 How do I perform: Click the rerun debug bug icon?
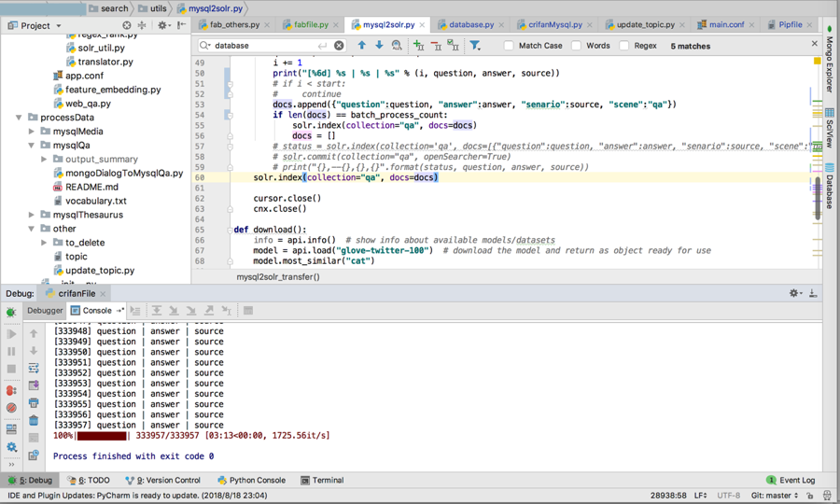11,313
